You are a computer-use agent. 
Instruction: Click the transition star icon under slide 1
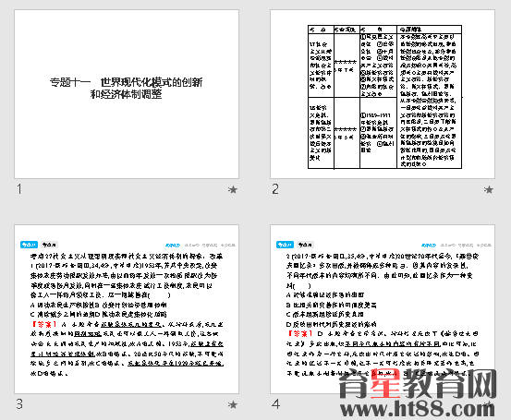[232, 189]
